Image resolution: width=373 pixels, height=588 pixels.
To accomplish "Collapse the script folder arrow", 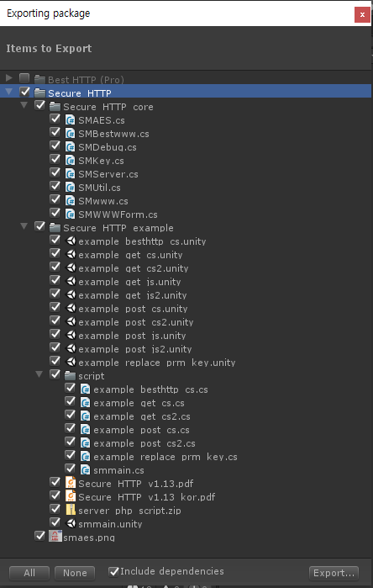I will pyautogui.click(x=39, y=374).
